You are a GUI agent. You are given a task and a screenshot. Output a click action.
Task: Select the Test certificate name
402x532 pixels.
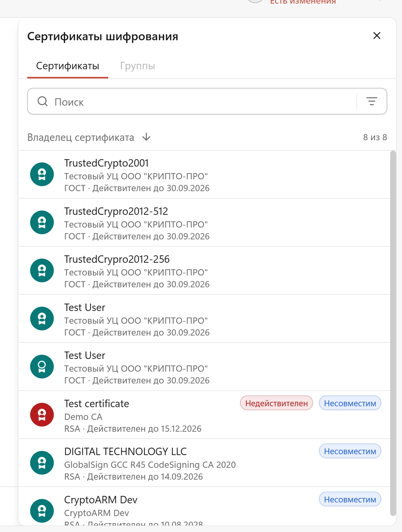[97, 404]
